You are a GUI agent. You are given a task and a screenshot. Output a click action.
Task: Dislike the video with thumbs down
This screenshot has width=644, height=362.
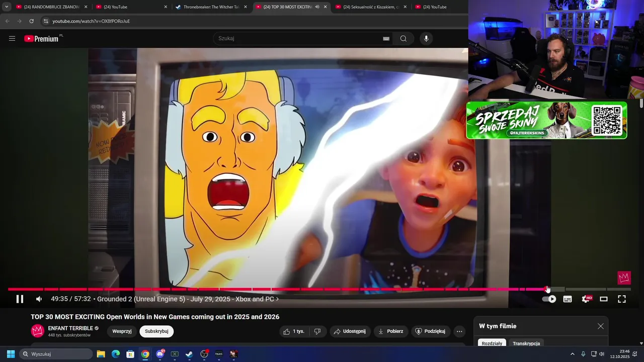317,331
